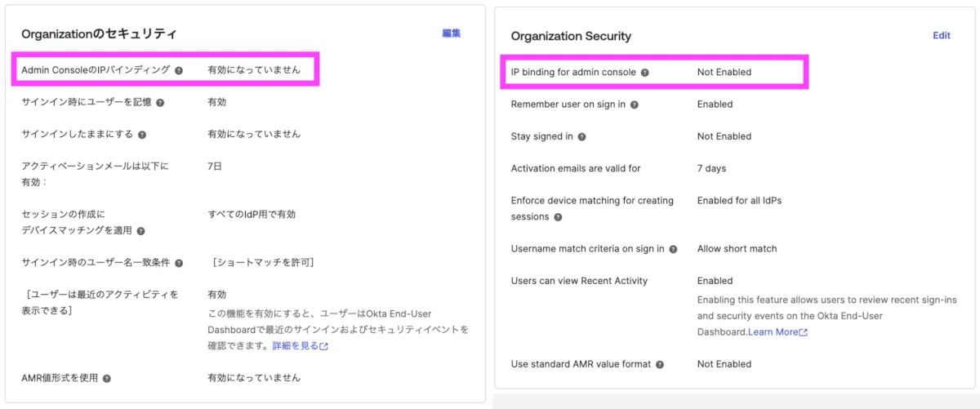The width and height of the screenshot is (980, 409).
Task: Click help icon next to サインイン時にユーザーを記憶
Action: tap(160, 103)
